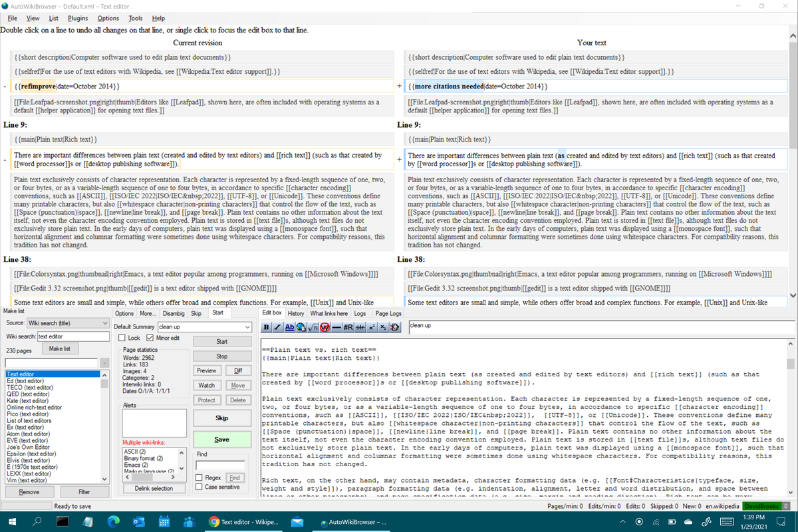Click the Diff button
The width and height of the screenshot is (798, 532).
click(238, 370)
